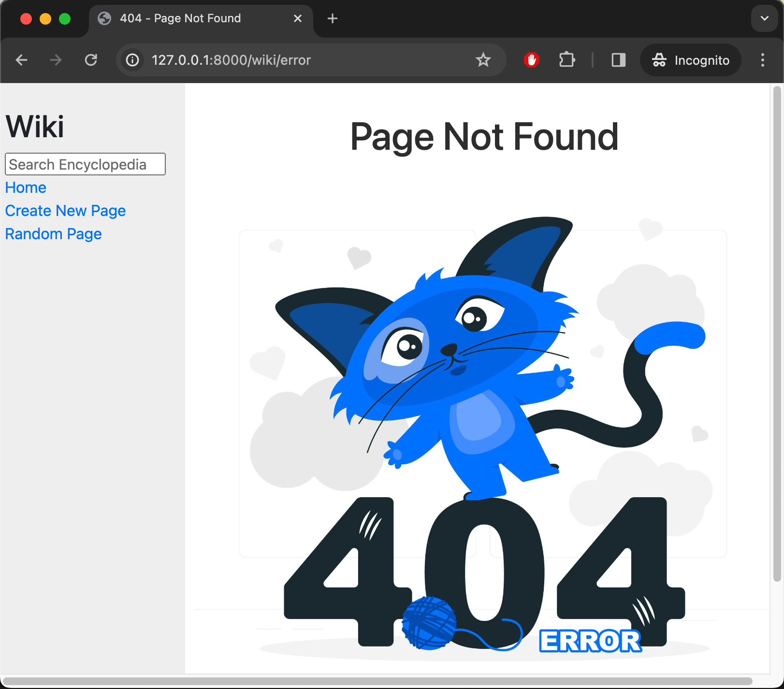Bookmark this page with the star
This screenshot has height=689, width=784.
point(483,60)
